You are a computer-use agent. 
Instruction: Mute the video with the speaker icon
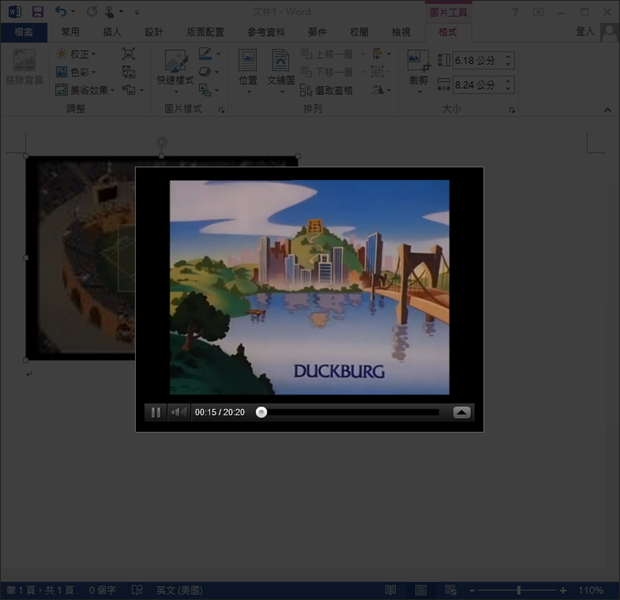(179, 413)
